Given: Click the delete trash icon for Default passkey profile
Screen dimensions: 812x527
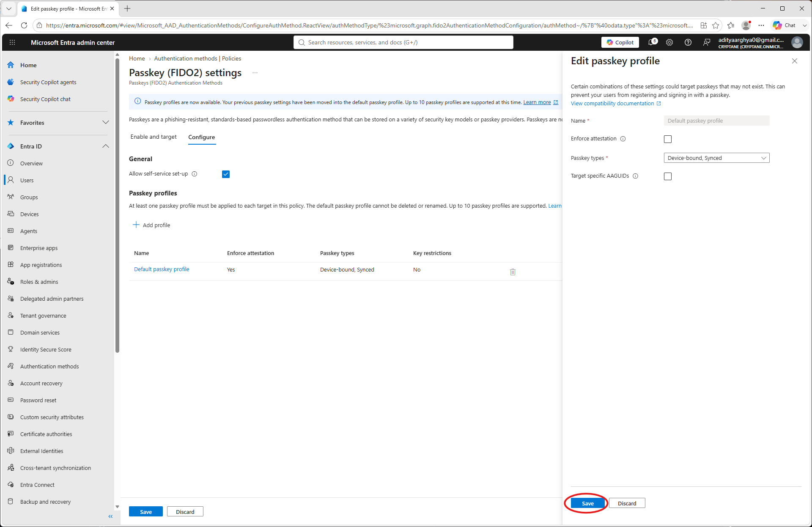Looking at the screenshot, I should pyautogui.click(x=513, y=272).
